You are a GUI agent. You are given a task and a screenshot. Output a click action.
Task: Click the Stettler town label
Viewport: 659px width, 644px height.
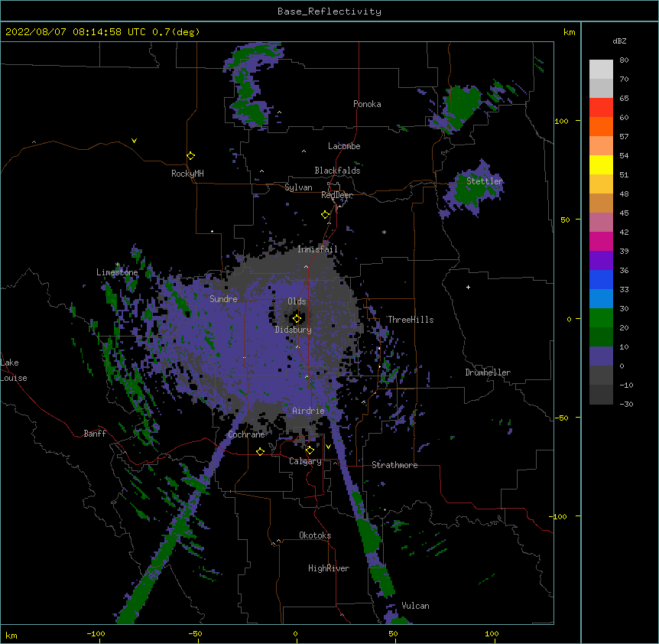485,181
